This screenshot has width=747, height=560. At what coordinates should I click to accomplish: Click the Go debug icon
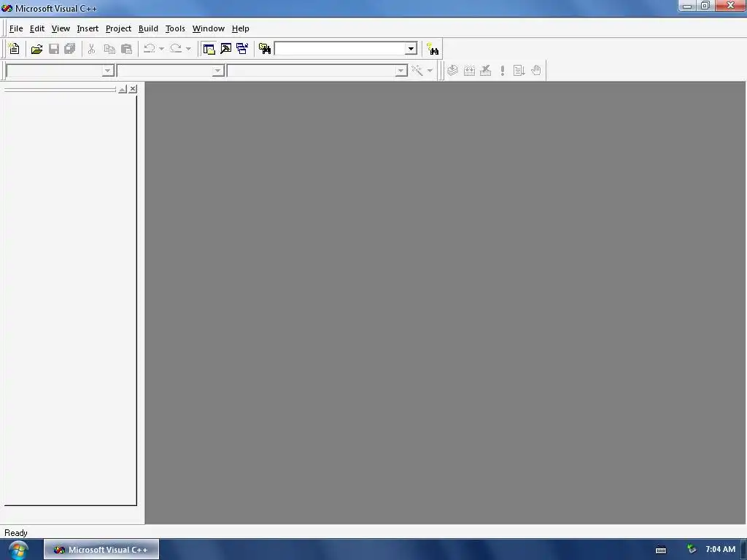pos(519,71)
